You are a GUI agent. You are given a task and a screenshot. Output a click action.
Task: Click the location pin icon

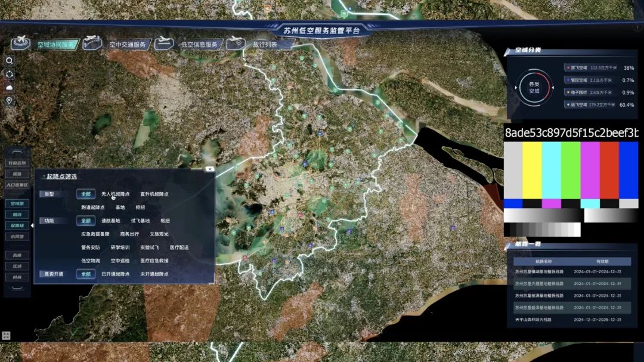click(x=10, y=101)
